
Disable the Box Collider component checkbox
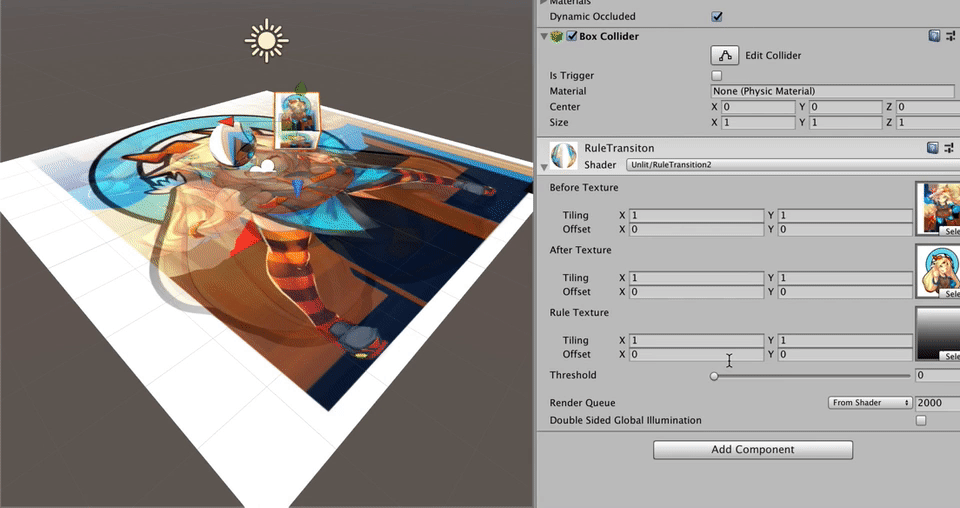pos(571,36)
